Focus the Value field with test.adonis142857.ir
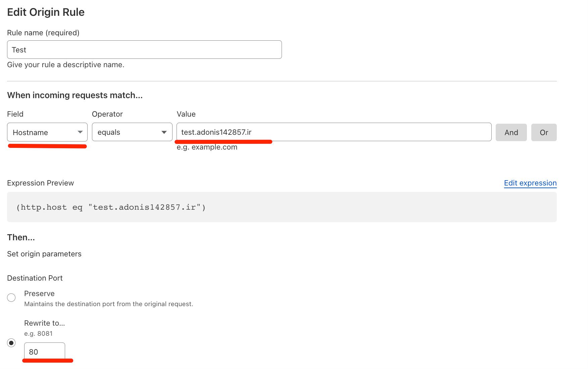The height and width of the screenshot is (369, 588). pyautogui.click(x=334, y=132)
